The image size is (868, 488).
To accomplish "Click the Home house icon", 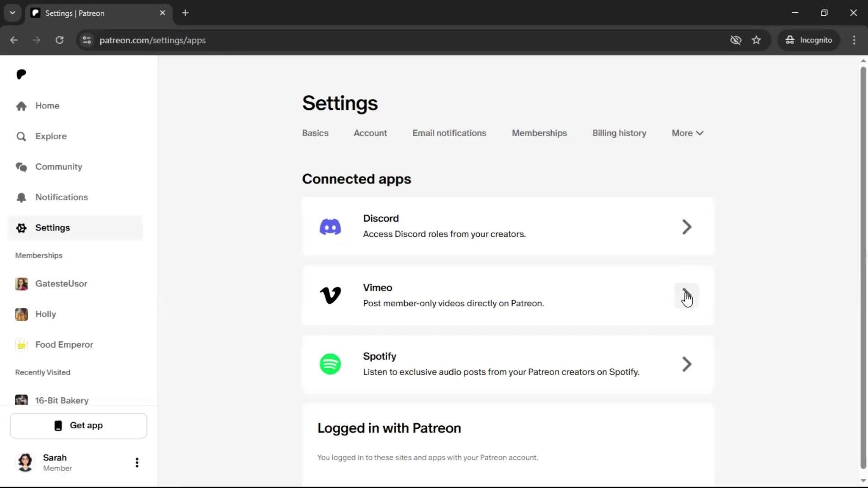I will click(21, 106).
